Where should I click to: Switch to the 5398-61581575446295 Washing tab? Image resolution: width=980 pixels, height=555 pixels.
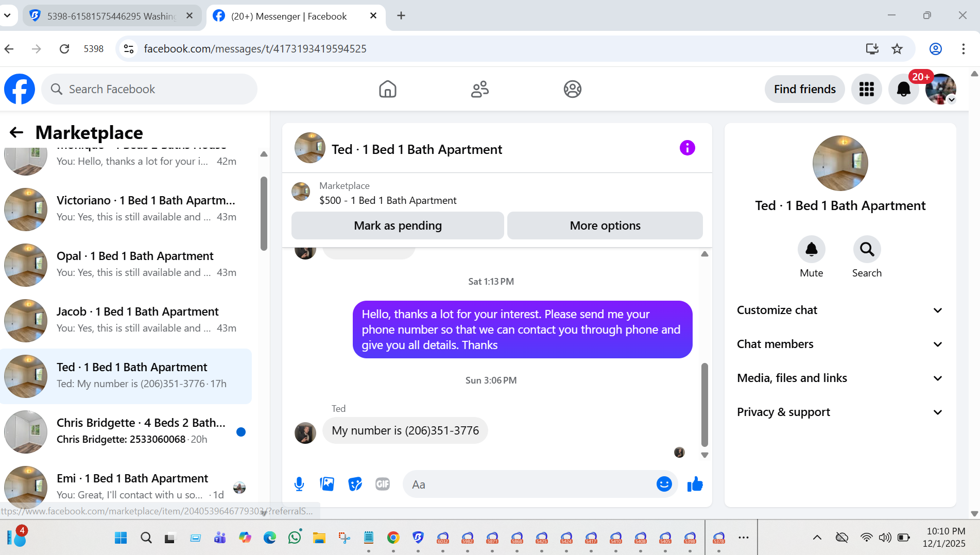coord(111,16)
